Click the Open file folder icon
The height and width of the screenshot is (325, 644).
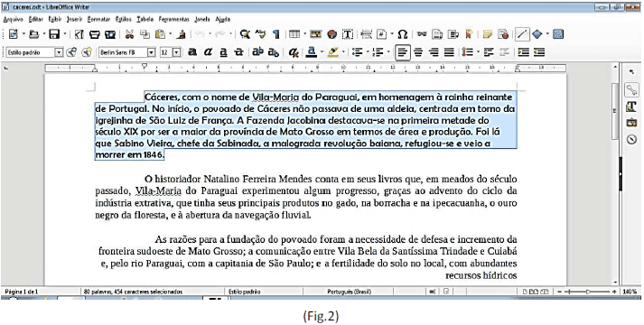pyautogui.click(x=34, y=34)
